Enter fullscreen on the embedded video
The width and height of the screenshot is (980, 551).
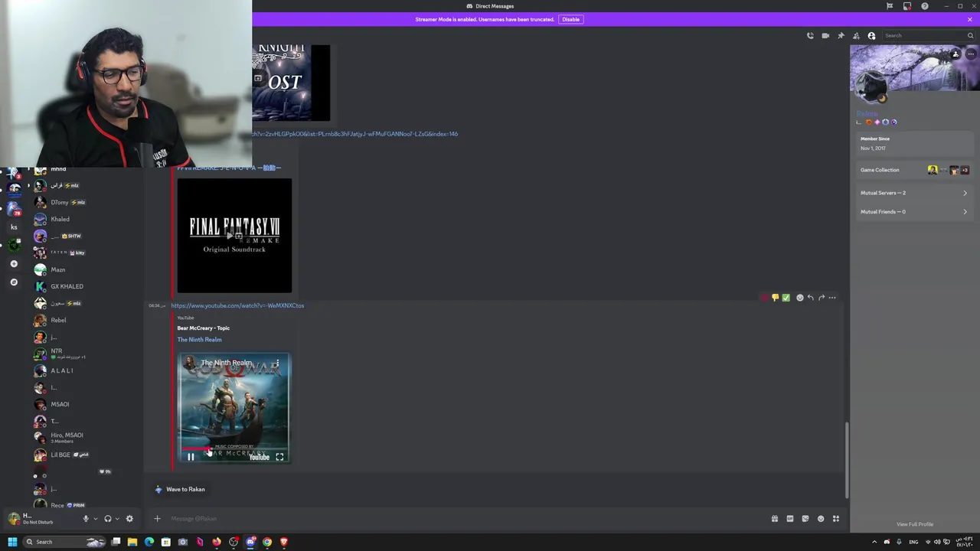[279, 457]
